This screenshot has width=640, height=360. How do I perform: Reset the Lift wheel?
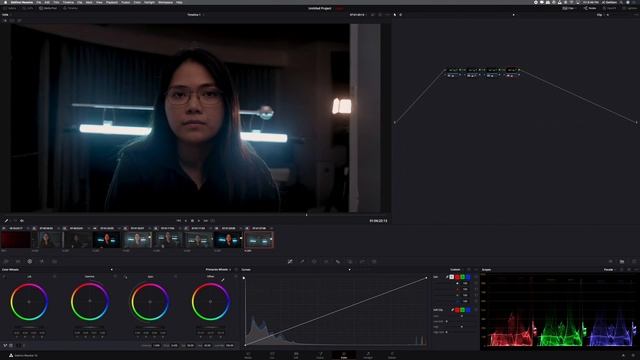(55, 277)
